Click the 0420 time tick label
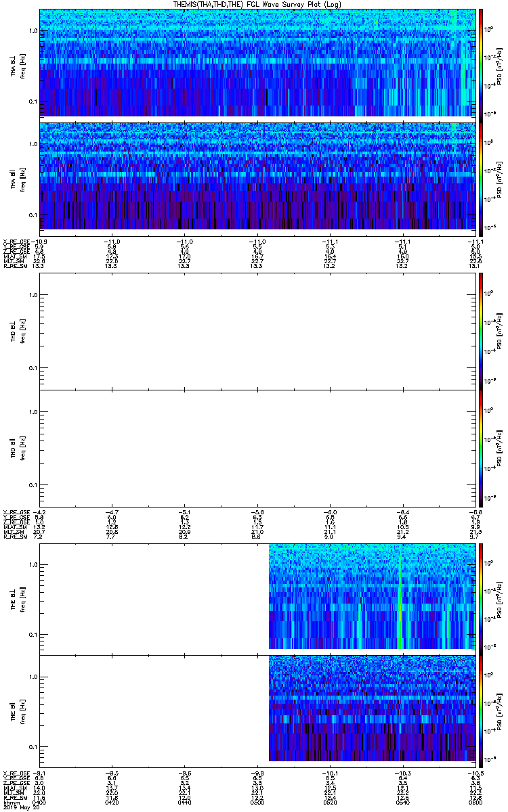The width and height of the screenshot is (508, 812). [x=111, y=801]
